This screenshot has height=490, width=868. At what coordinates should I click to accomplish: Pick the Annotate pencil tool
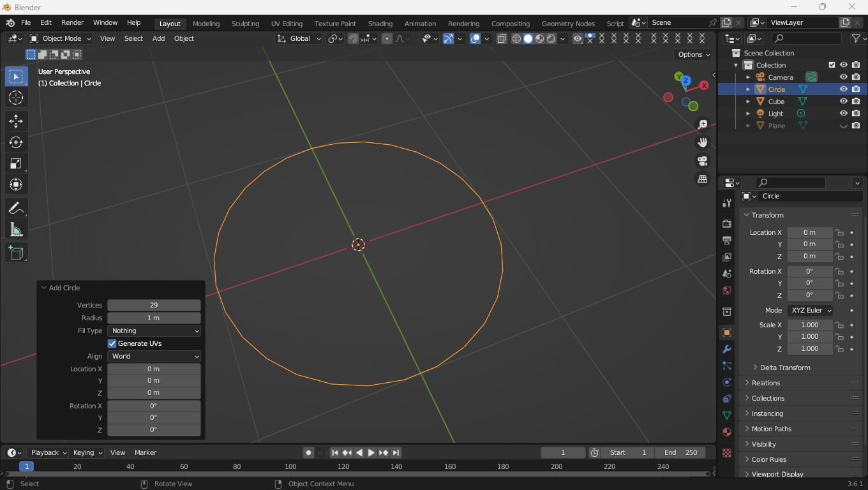pyautogui.click(x=16, y=209)
